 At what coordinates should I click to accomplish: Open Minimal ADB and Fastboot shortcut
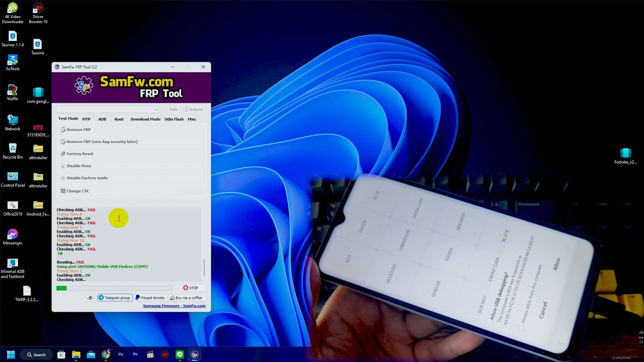click(13, 268)
